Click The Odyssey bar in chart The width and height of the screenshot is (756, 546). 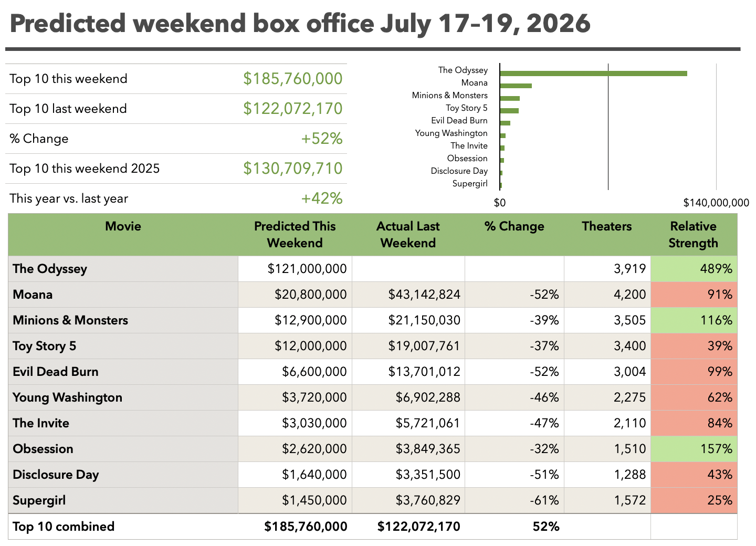593,73
